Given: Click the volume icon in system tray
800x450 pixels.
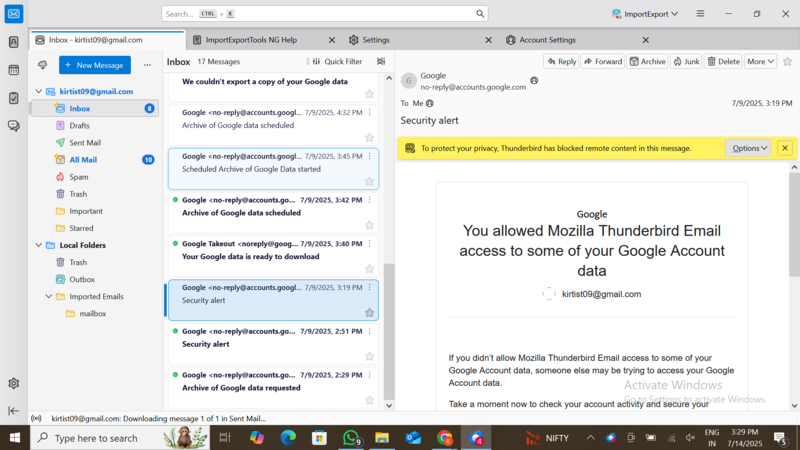Looking at the screenshot, I should pyautogui.click(x=690, y=438).
